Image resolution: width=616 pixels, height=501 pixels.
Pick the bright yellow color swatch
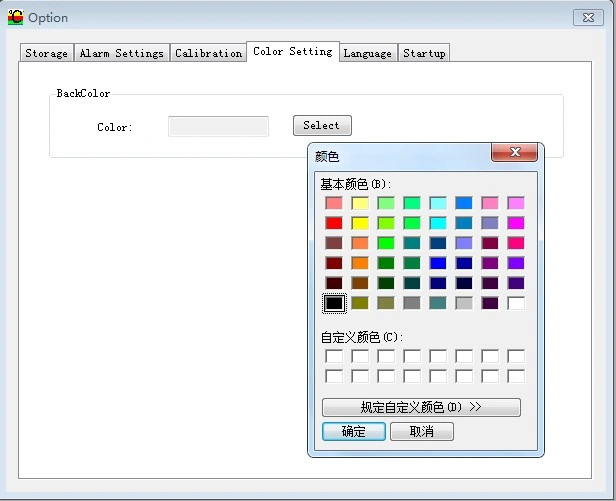coord(360,223)
